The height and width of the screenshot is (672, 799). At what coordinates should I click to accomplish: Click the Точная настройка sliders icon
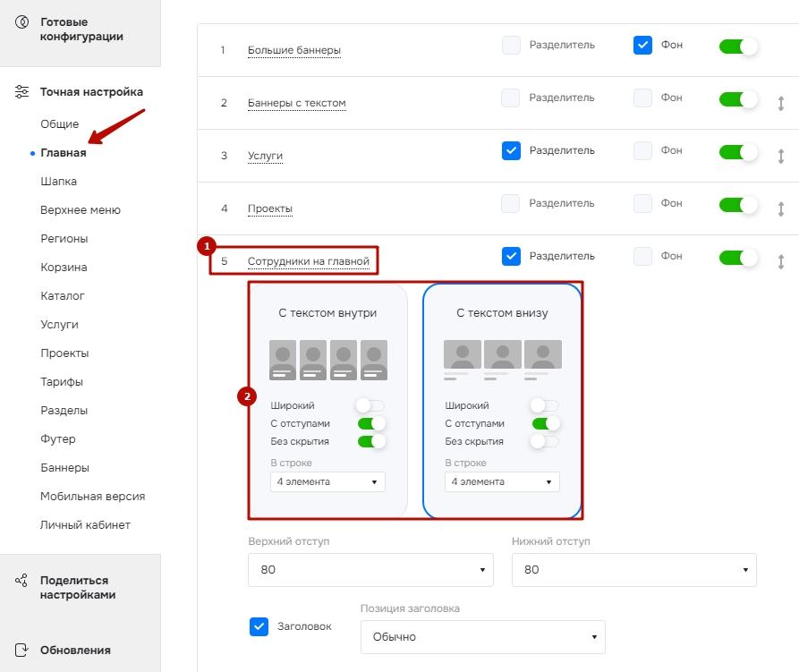[x=21, y=91]
